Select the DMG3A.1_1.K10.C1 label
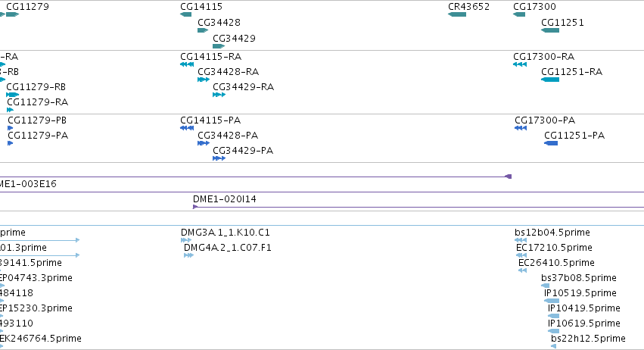 (x=225, y=233)
